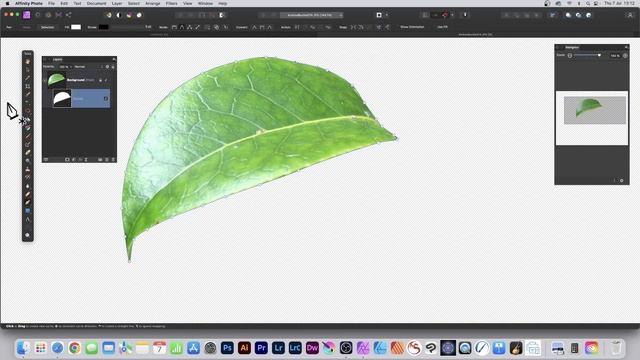Apply Auto Colour from the toolbar
640x360 pixels.
(x=129, y=15)
